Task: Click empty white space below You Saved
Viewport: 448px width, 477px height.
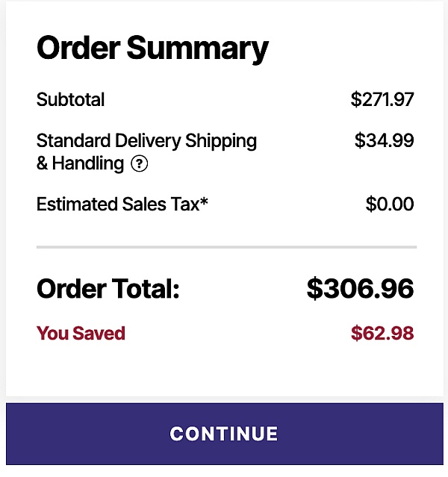Action: [x=224, y=371]
